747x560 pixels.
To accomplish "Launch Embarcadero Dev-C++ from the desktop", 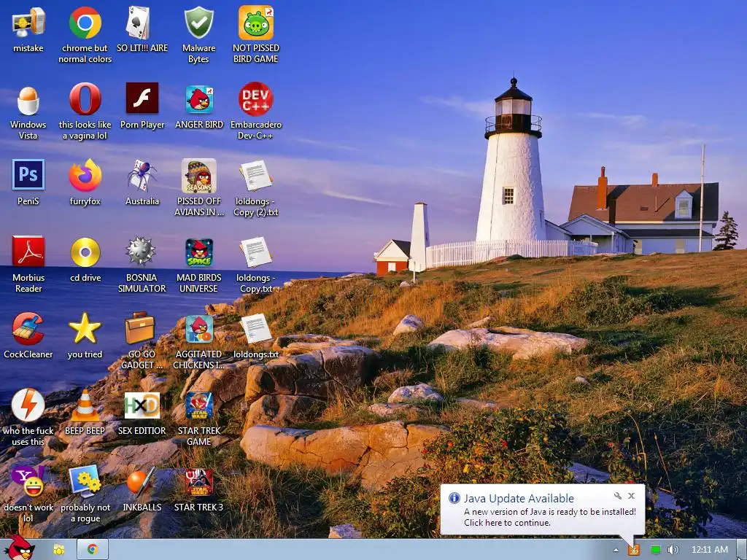I will point(256,99).
